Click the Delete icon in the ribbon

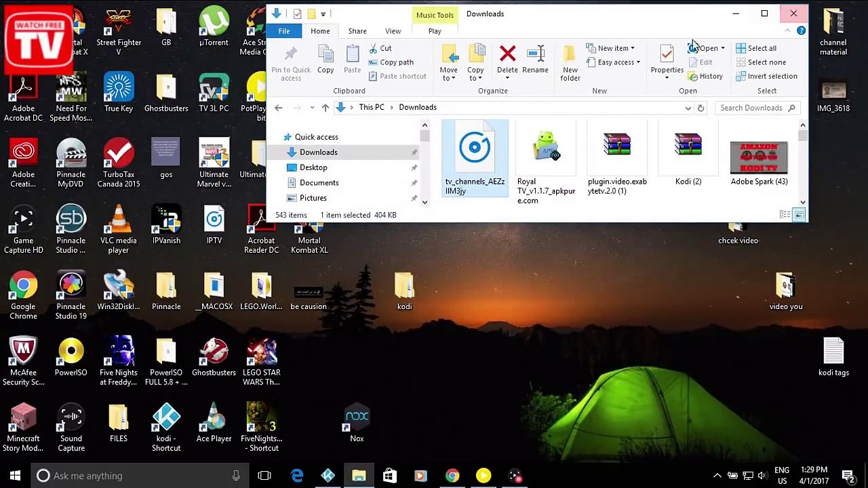(507, 54)
